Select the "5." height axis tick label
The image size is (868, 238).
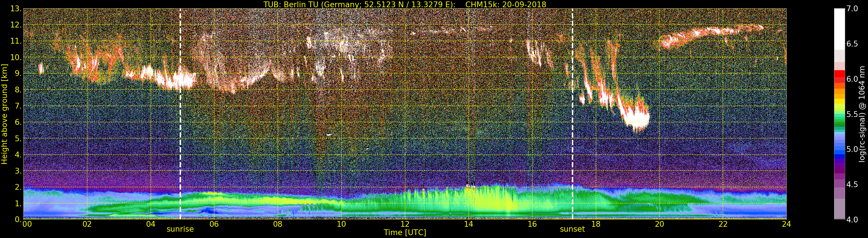pos(18,138)
